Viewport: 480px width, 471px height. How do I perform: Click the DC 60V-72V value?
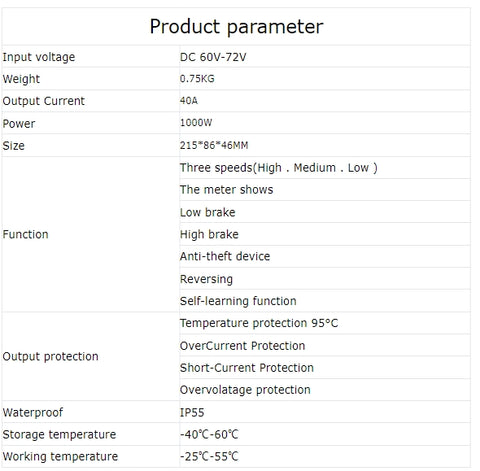(213, 57)
